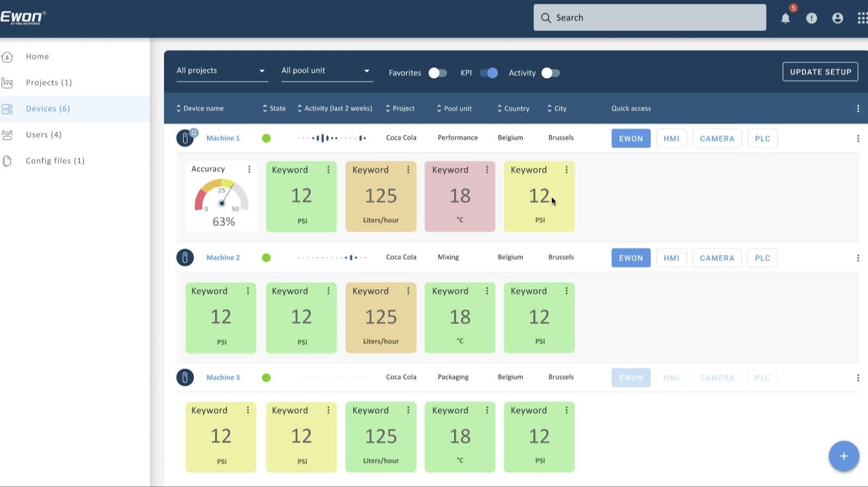Open the All pool unit dropdown
This screenshot has height=487, width=868.
(327, 71)
